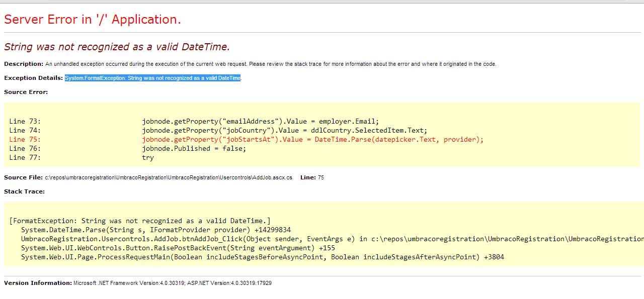The width and height of the screenshot is (644, 299).
Task: Click the RaisePostBackEvent stack trace line
Action: [178, 248]
